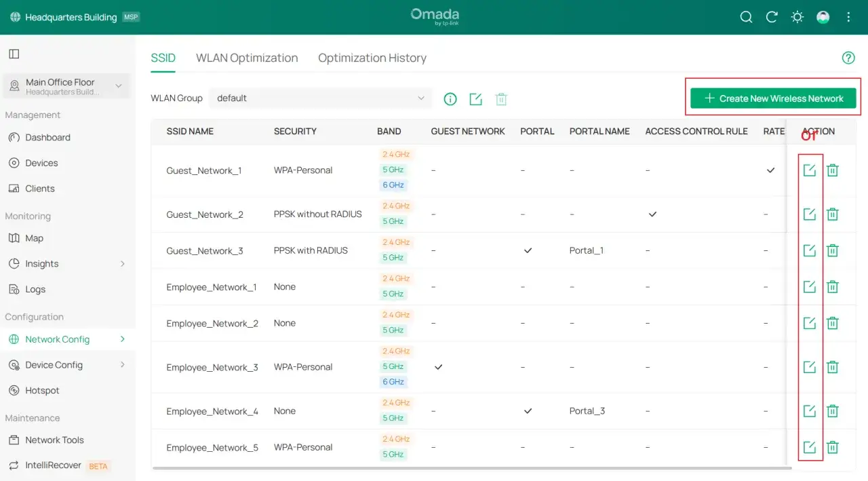Edit Guest_Network_3 SSID

(x=809, y=250)
